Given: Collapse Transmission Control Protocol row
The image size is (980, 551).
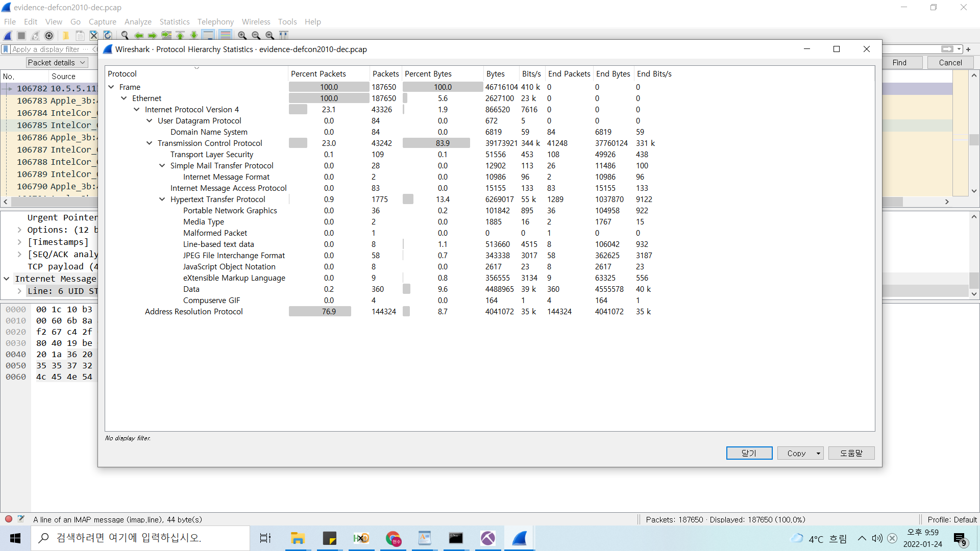Looking at the screenshot, I should [150, 143].
